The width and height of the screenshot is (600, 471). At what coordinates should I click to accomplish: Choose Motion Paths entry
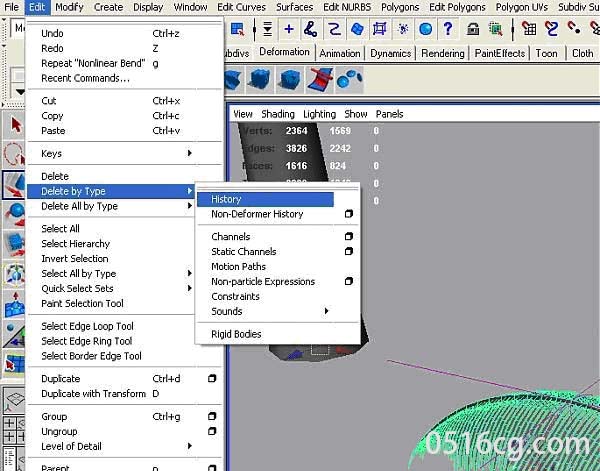click(x=238, y=266)
